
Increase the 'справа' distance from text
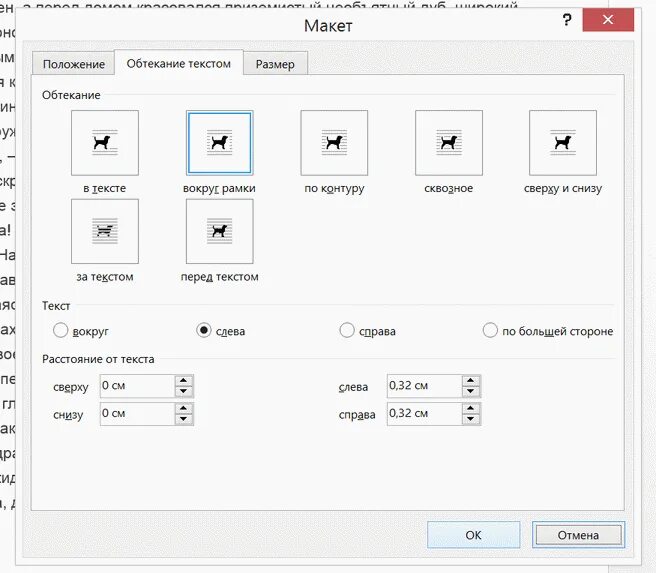pos(471,408)
